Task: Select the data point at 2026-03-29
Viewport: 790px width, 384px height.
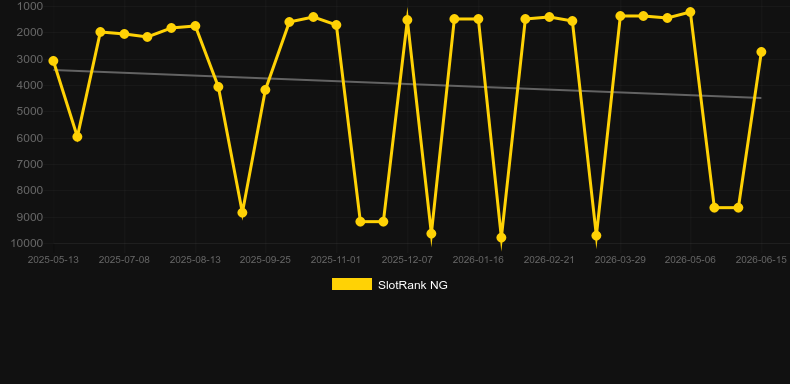Action: 620,16
